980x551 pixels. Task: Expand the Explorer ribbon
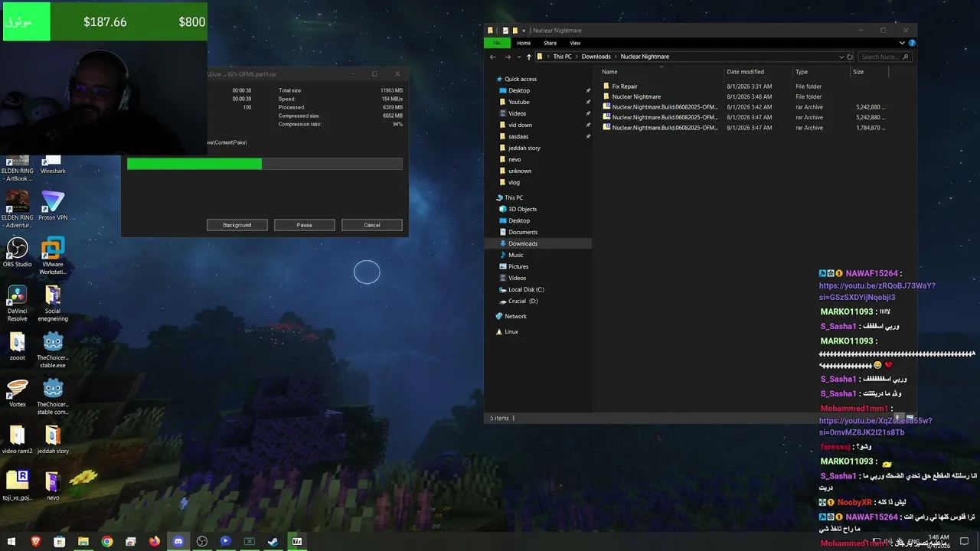tap(903, 43)
